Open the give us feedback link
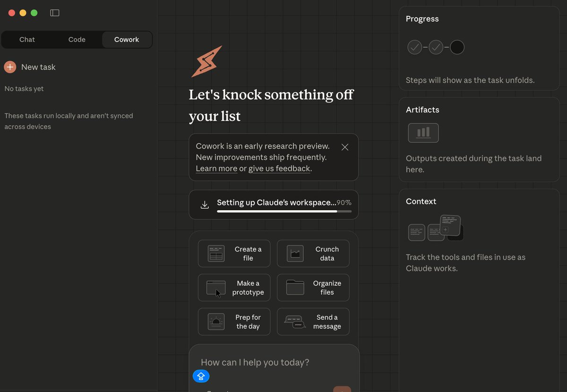This screenshot has height=392, width=567. [279, 169]
